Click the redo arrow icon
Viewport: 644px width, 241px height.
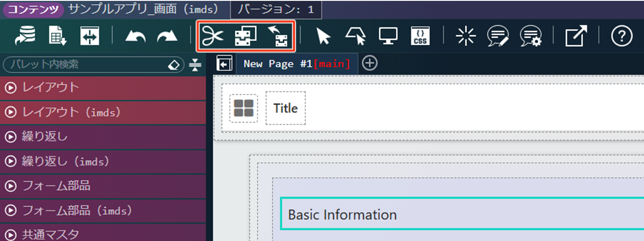(x=167, y=37)
